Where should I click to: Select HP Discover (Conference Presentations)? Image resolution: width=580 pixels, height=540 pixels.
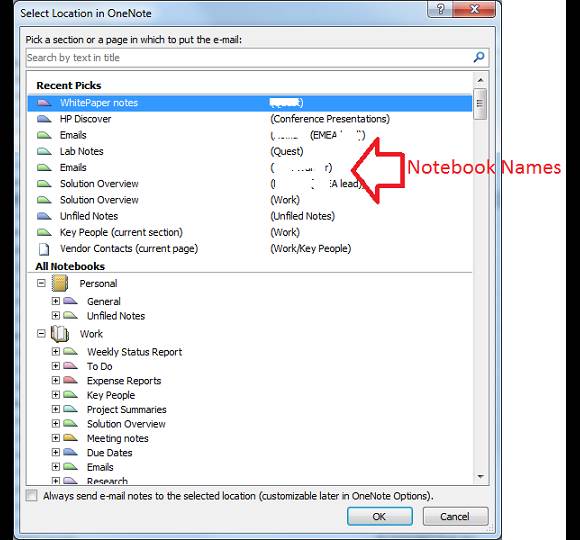coord(250,119)
